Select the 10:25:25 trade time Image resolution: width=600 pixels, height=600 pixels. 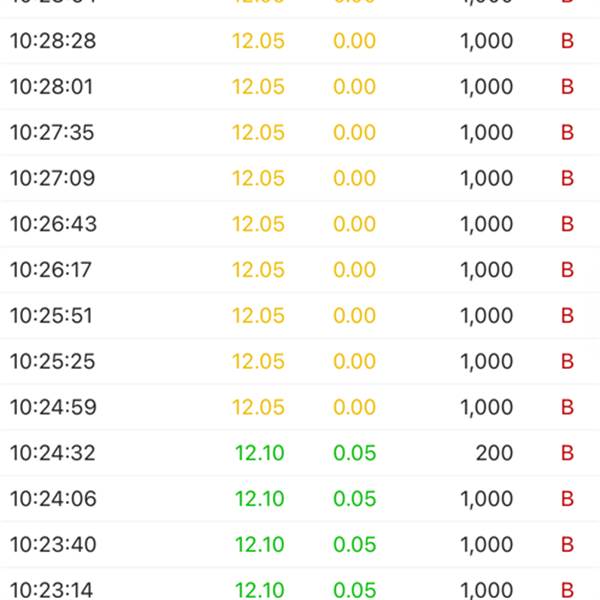(x=53, y=361)
